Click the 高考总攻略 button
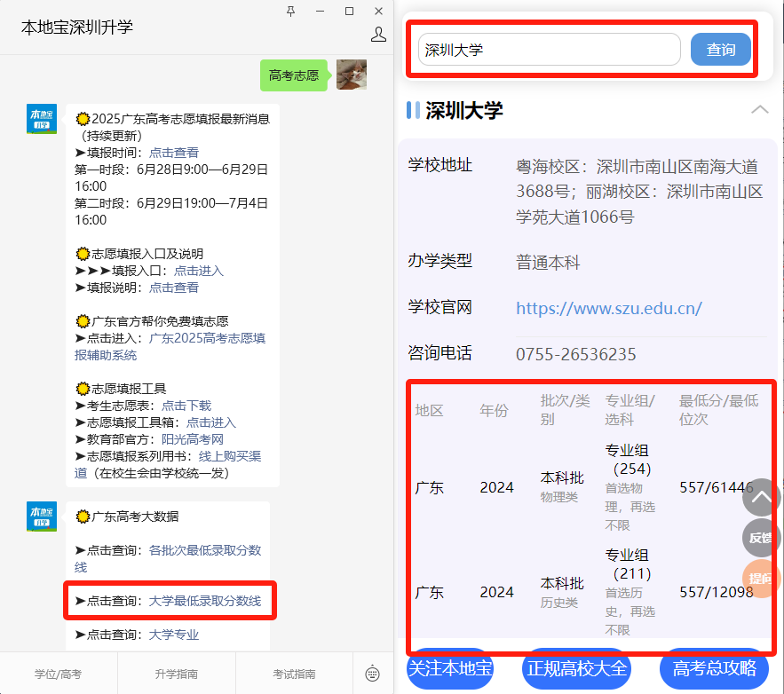The image size is (784, 694). 714,668
